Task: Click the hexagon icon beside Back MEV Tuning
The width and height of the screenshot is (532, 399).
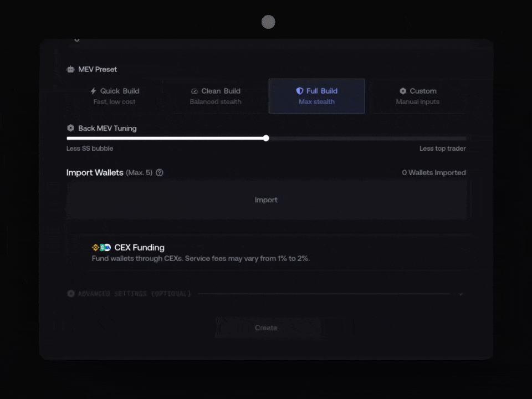Action: 70,128
